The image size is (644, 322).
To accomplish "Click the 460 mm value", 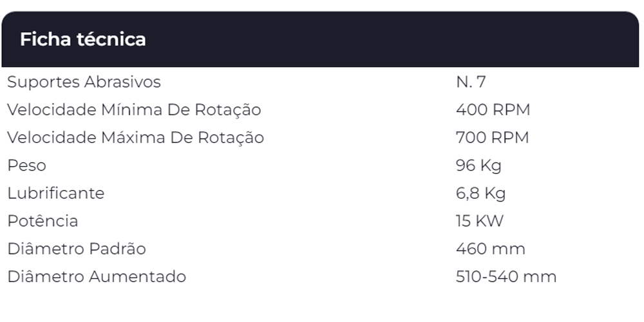I will [490, 249].
